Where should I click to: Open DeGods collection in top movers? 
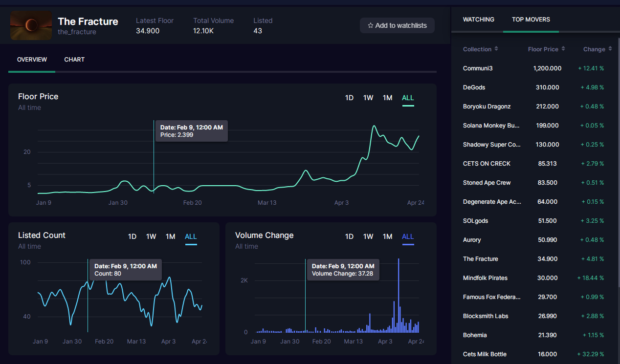[x=535, y=87]
